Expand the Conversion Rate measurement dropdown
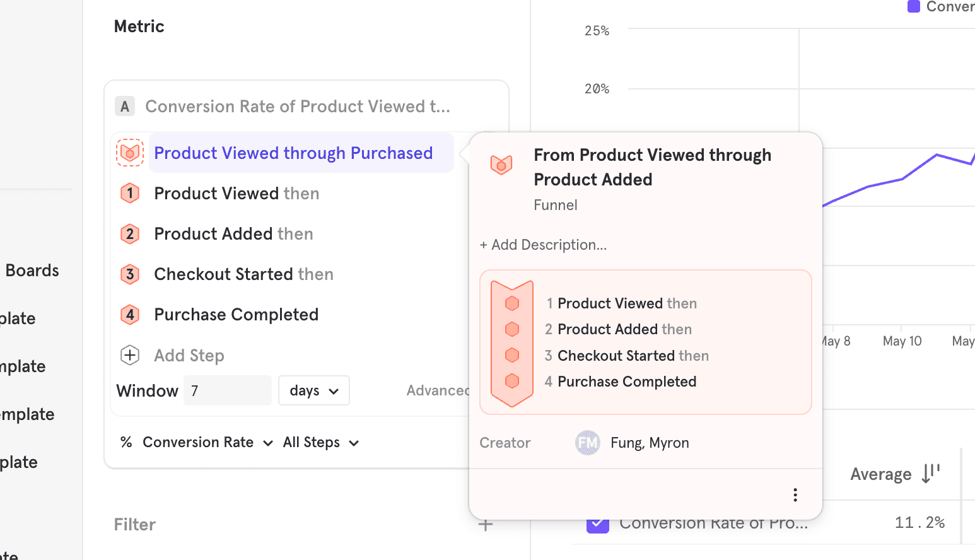Viewport: 975px width, 560px height. point(198,443)
